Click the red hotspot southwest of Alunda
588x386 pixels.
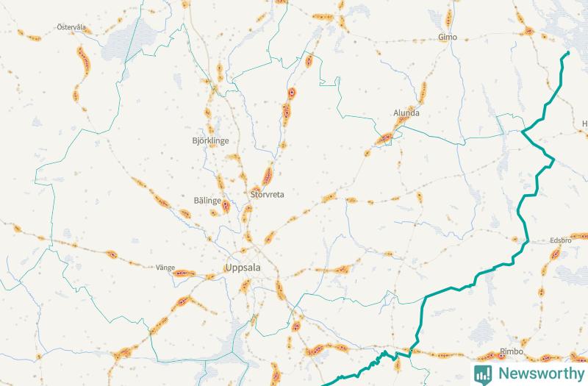tap(384, 139)
